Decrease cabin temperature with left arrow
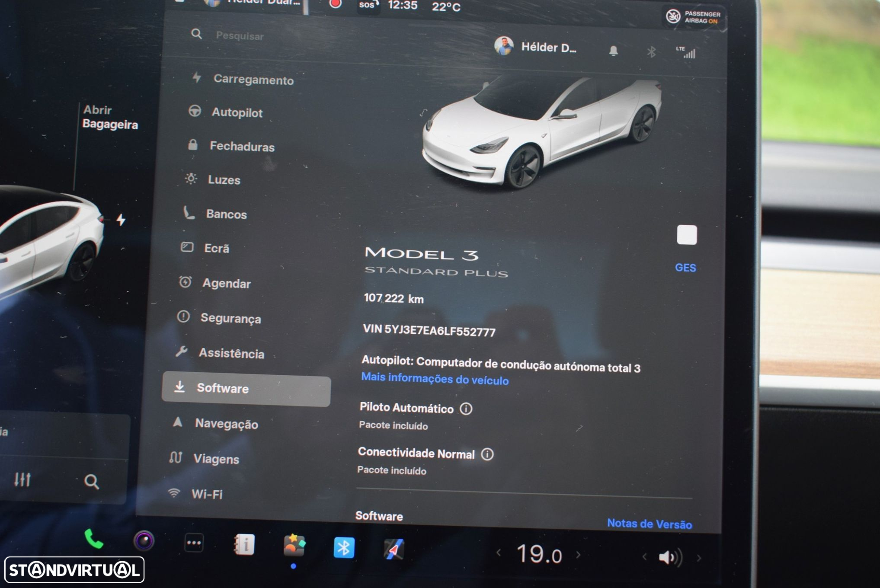The height and width of the screenshot is (588, 880). click(499, 553)
